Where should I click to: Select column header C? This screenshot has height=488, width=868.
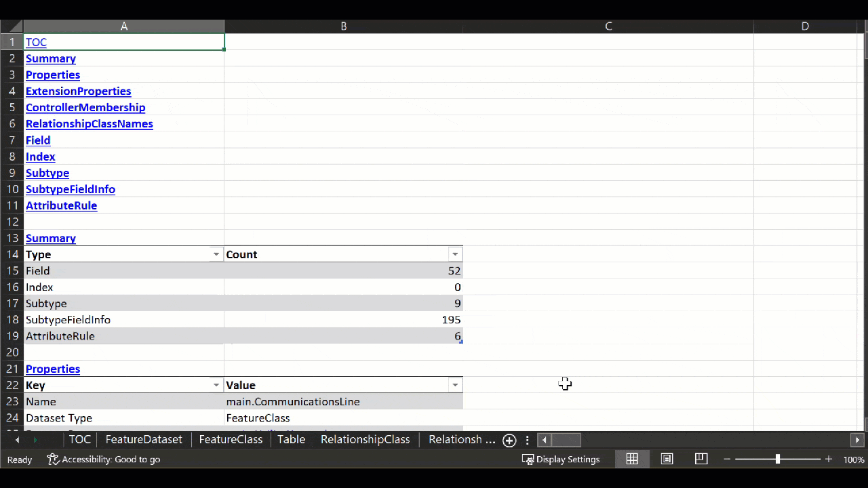tap(608, 26)
